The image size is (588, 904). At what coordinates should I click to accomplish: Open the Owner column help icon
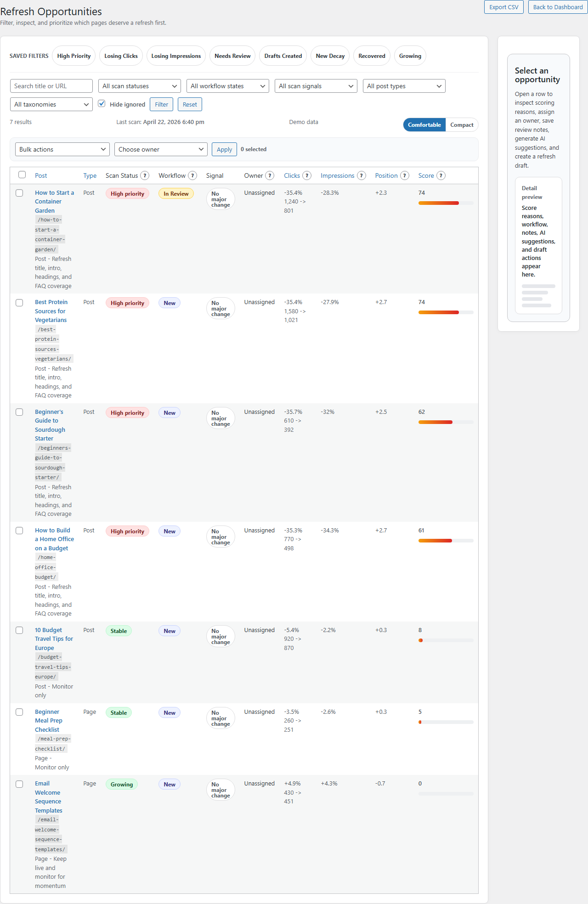point(270,175)
